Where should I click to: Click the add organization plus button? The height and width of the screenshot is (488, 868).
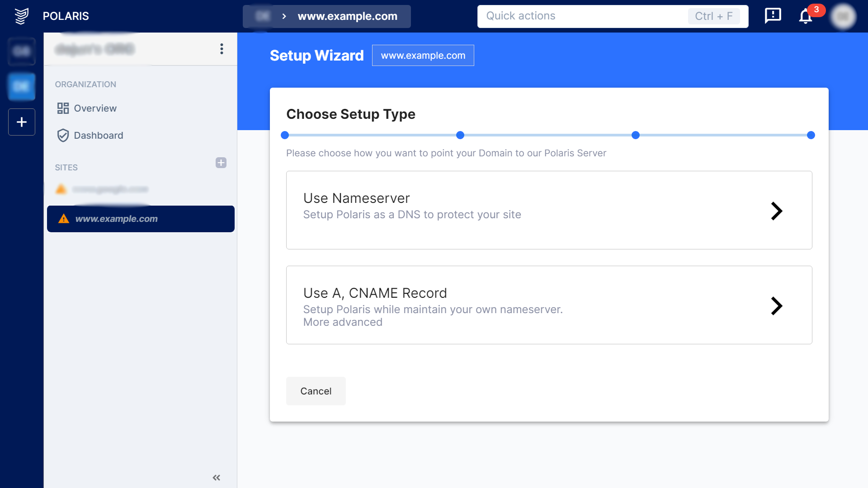[x=22, y=122]
